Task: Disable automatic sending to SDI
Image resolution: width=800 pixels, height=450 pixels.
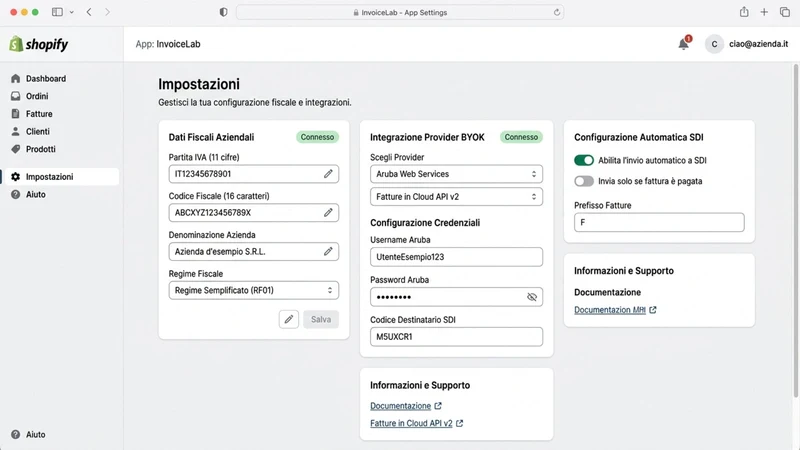Action: 584,160
